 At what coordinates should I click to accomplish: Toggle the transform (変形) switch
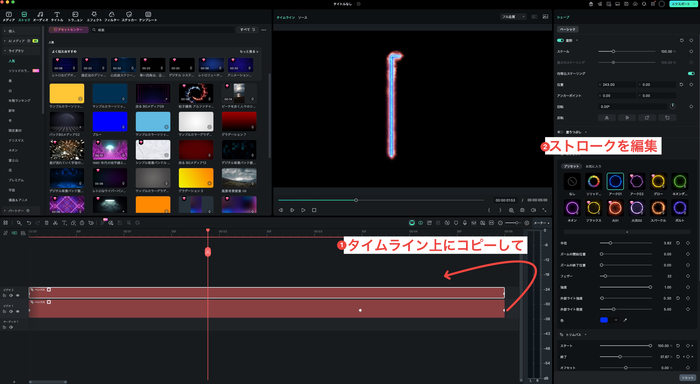560,40
